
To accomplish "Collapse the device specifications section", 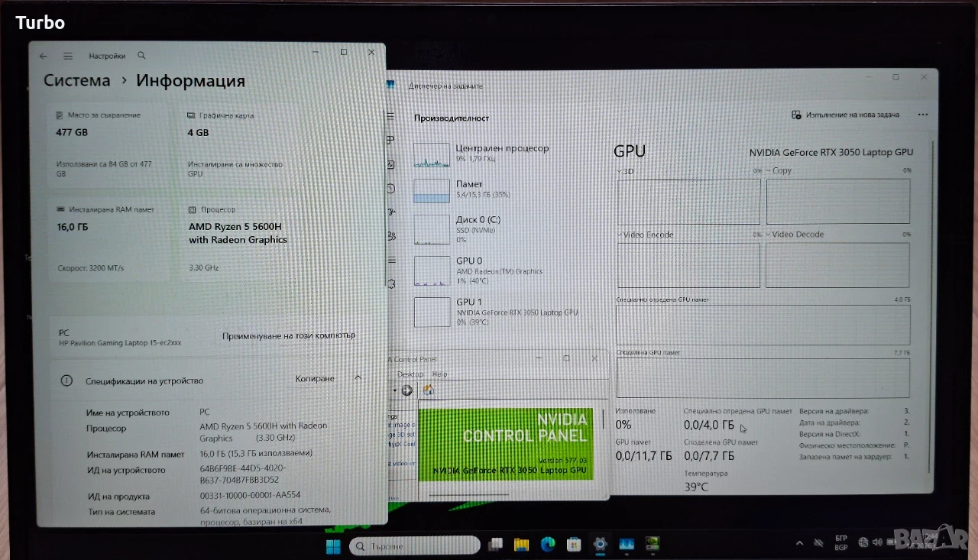I will coord(358,378).
